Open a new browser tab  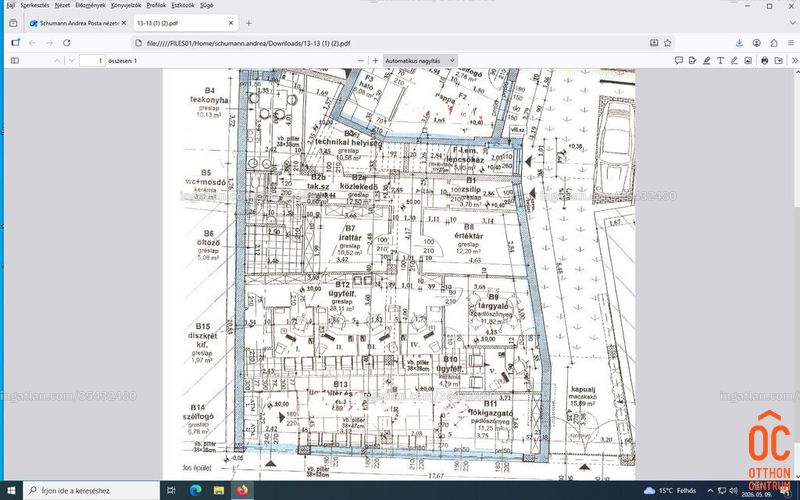click(x=248, y=23)
